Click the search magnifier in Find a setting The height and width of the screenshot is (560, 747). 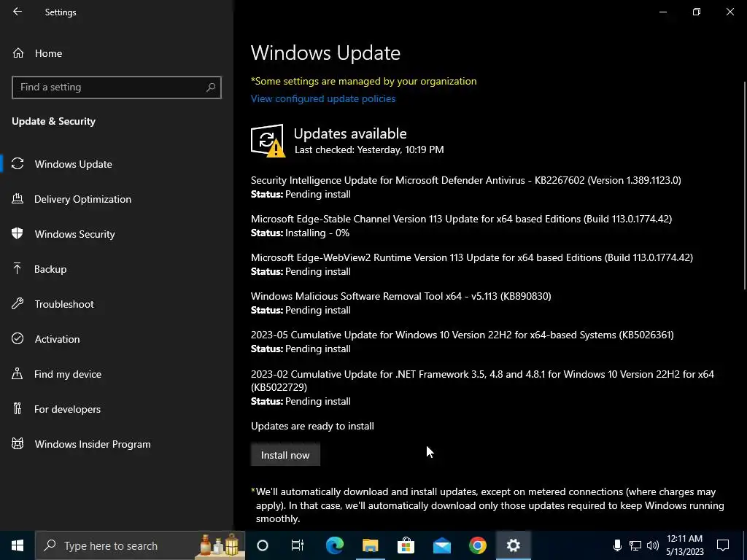point(211,87)
